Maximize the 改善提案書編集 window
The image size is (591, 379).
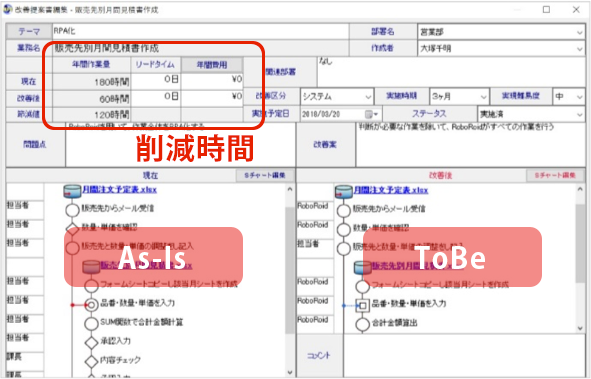coord(546,9)
